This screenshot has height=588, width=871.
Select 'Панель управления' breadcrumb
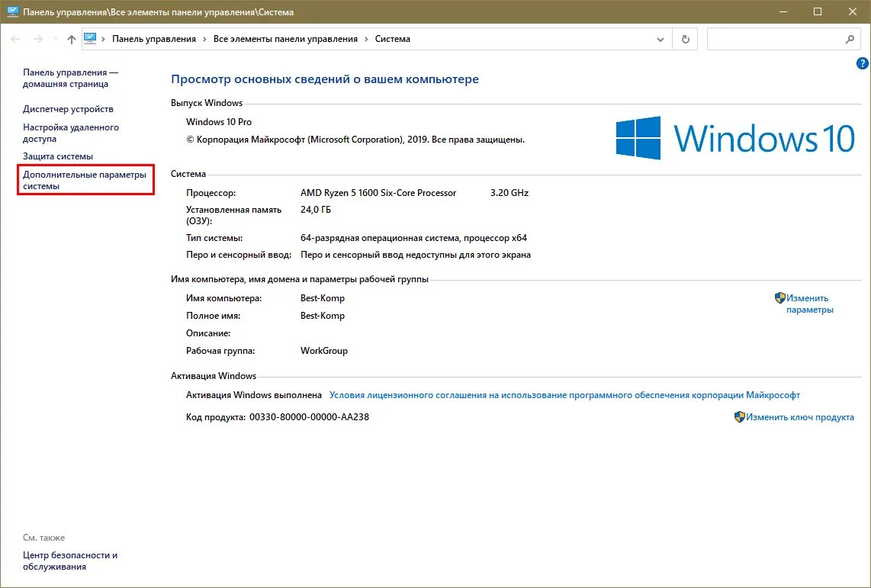pyautogui.click(x=154, y=39)
